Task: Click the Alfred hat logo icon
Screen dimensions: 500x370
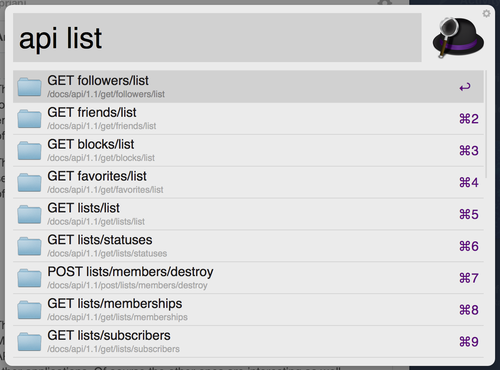Action: tap(458, 37)
